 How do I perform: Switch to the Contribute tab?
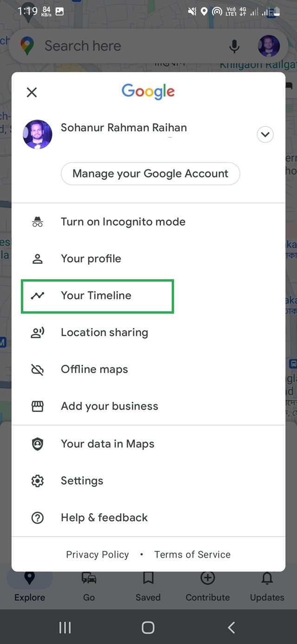207,586
